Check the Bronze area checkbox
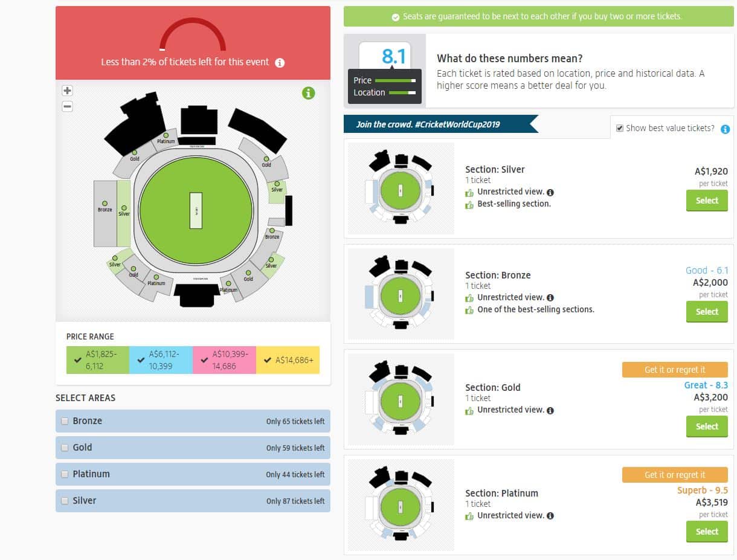Image resolution: width=737 pixels, height=560 pixels. click(x=65, y=422)
